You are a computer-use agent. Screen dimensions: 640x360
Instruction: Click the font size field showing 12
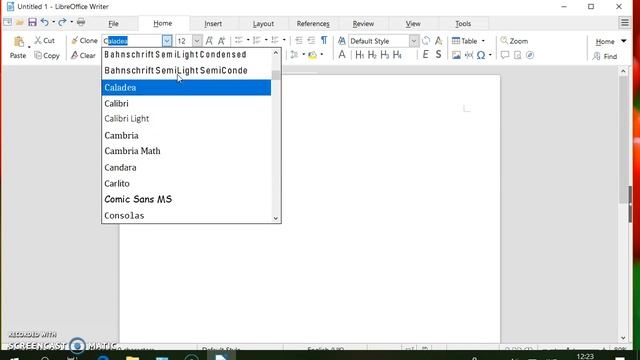[x=184, y=41]
